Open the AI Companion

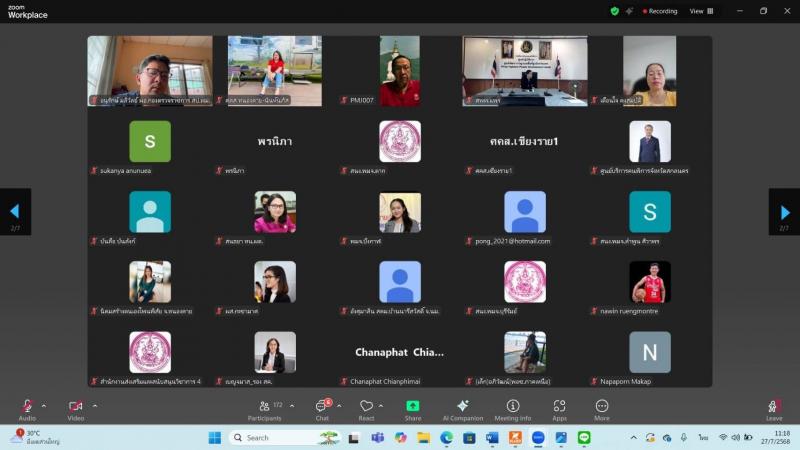point(463,410)
